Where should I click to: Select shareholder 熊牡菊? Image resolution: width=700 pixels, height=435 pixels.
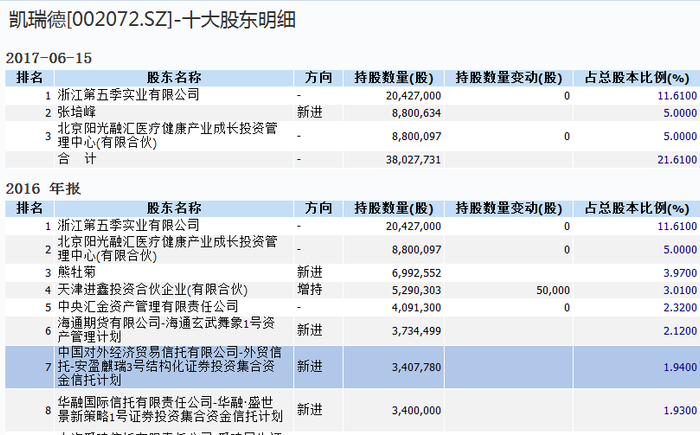click(x=76, y=272)
